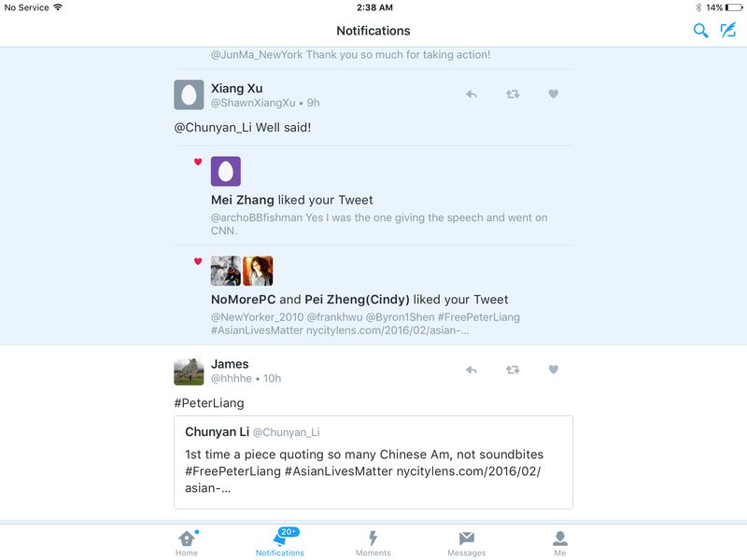Image resolution: width=747 pixels, height=560 pixels.
Task: Compose a new tweet with quill icon
Action: 728,31
